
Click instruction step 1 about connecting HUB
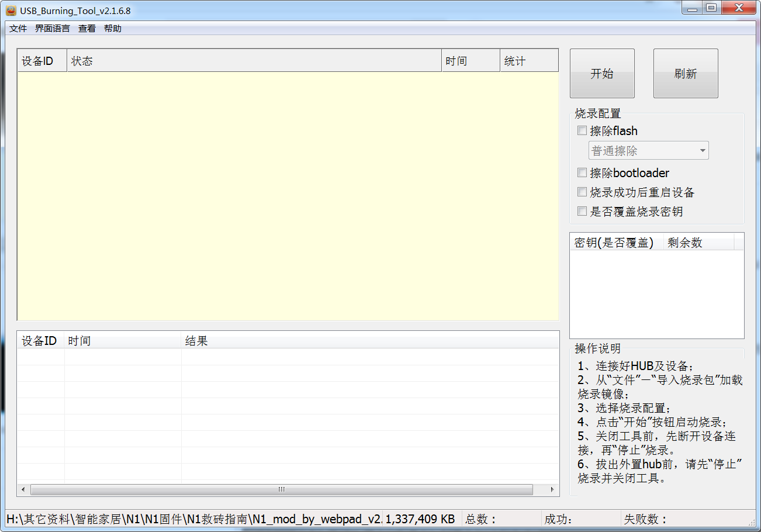pos(635,367)
